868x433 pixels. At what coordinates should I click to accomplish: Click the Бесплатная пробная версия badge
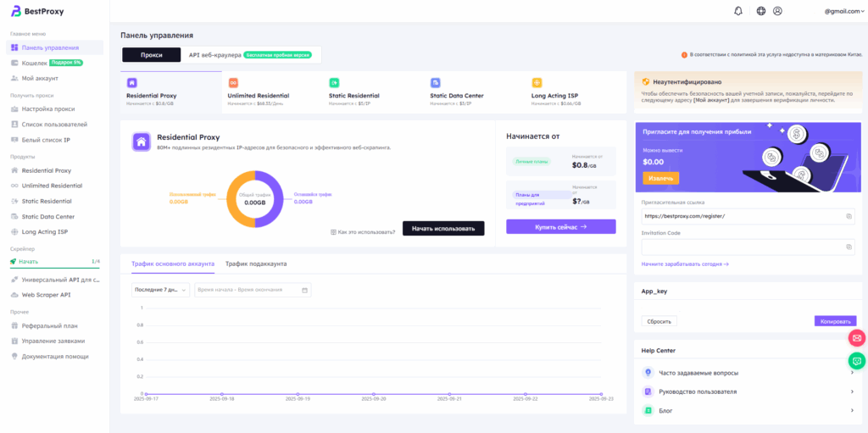(277, 55)
